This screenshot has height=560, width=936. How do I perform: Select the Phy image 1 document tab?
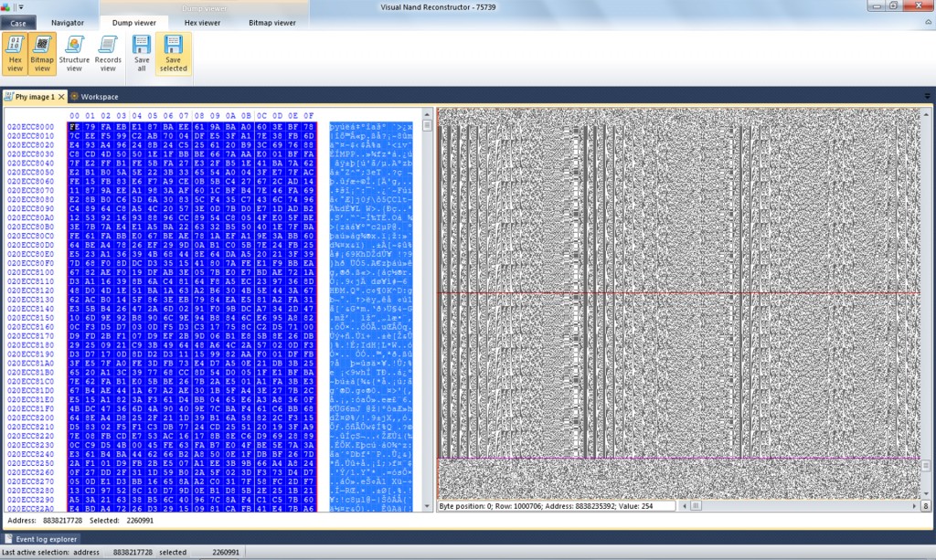[35, 97]
